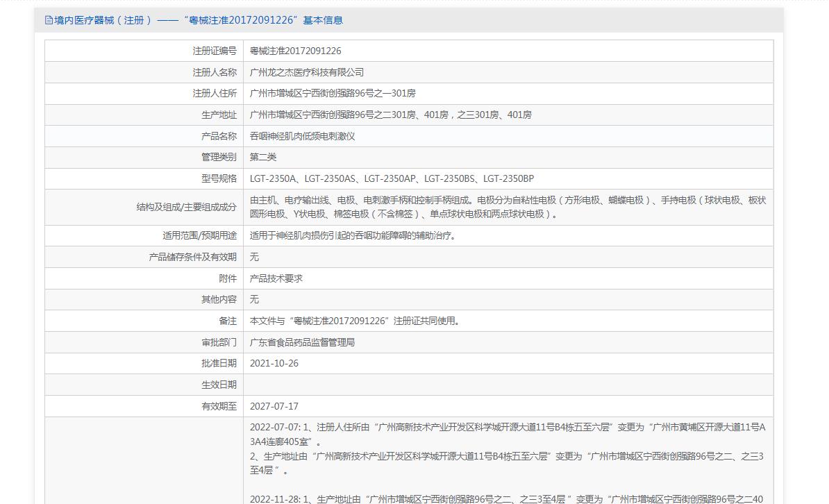The width and height of the screenshot is (829, 504).
Task: Click the document icon in the page header
Action: (49, 20)
